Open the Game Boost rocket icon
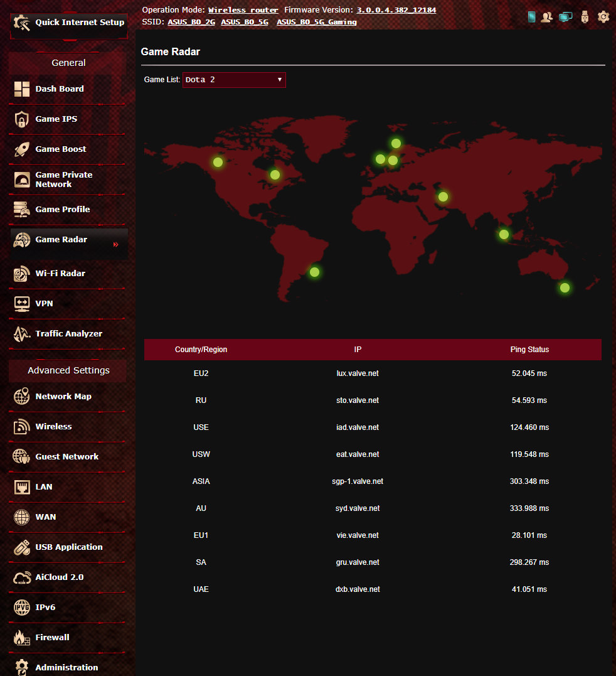Screen dimensions: 616x676 click(x=21, y=149)
